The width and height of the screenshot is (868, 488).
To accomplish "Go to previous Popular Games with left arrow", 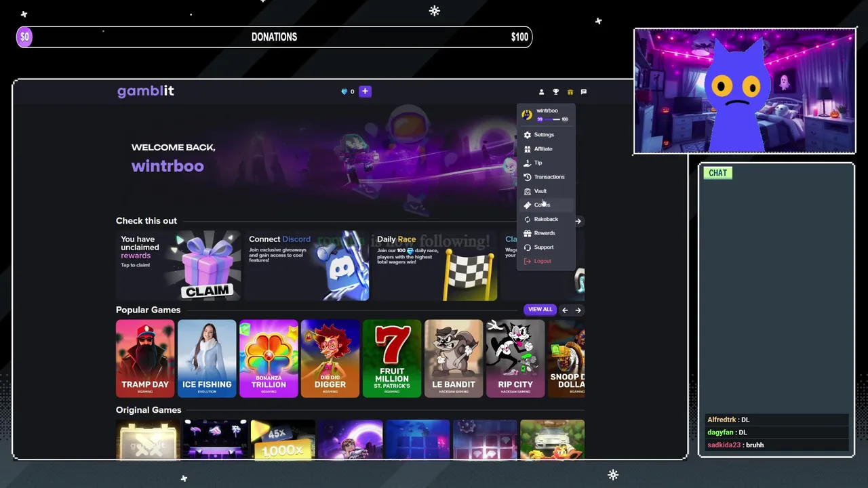I will pyautogui.click(x=565, y=310).
